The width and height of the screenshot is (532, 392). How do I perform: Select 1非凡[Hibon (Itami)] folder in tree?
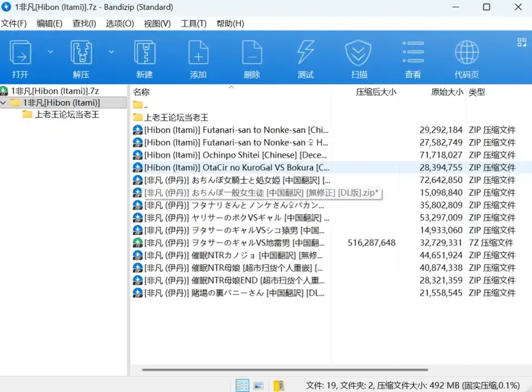pos(62,103)
